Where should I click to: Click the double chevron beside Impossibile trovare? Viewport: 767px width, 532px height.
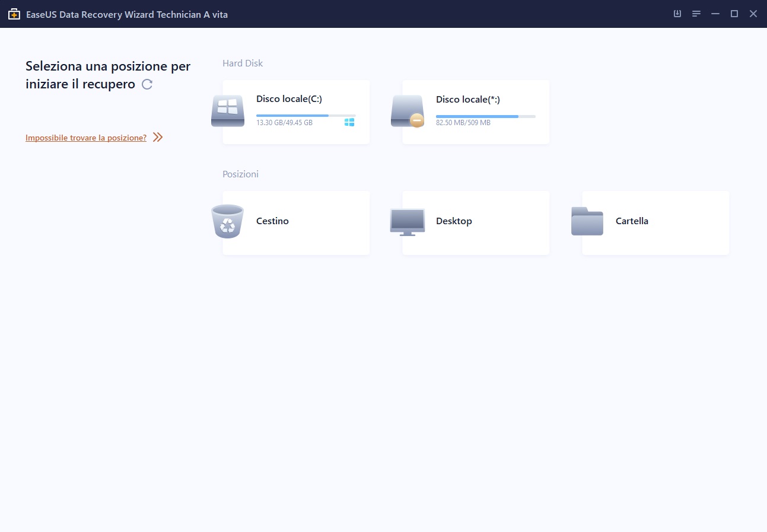tap(158, 138)
